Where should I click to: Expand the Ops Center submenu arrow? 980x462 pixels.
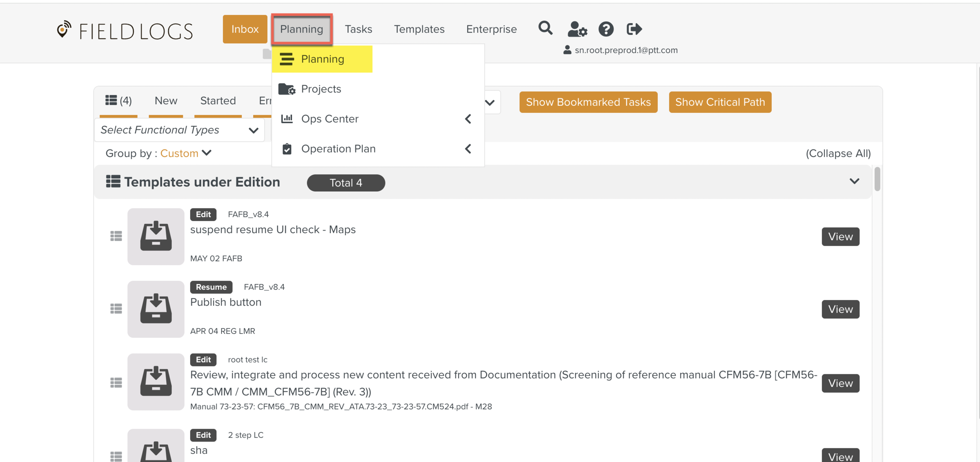pyautogui.click(x=468, y=119)
